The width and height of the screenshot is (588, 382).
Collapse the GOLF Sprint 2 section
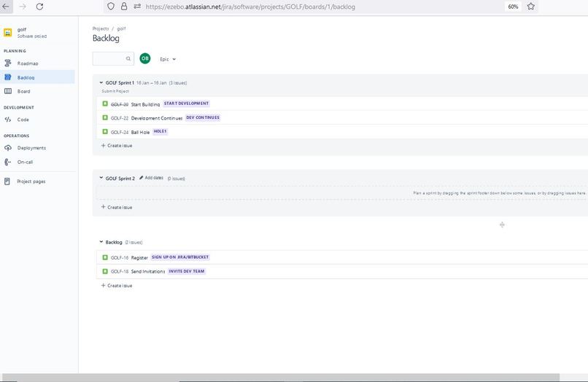tap(101, 178)
